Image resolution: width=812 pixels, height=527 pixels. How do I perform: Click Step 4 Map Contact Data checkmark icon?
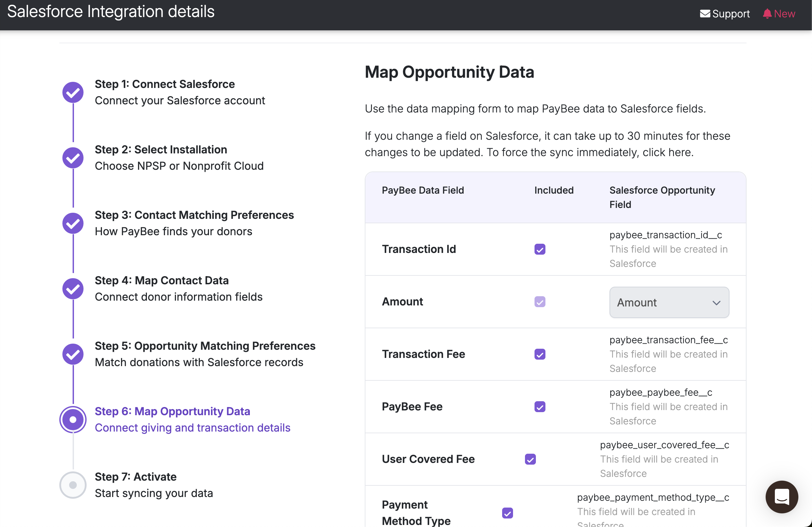[73, 289]
